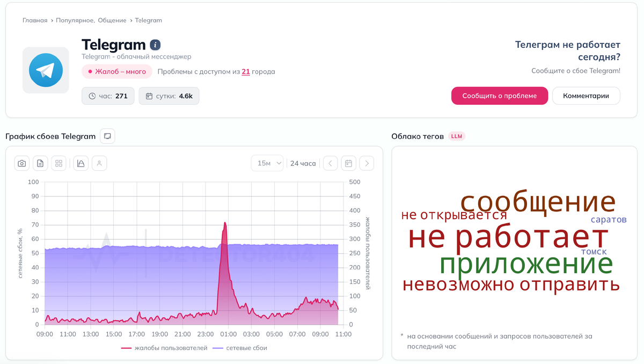The height and width of the screenshot is (364, 644).
Task: Click the Сообщить о проблеме button
Action: pyautogui.click(x=500, y=96)
